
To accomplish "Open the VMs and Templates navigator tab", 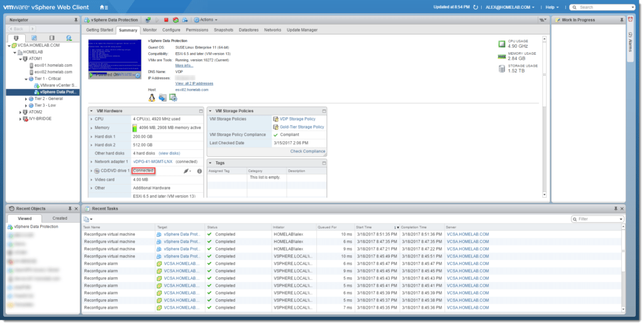I will (34, 38).
